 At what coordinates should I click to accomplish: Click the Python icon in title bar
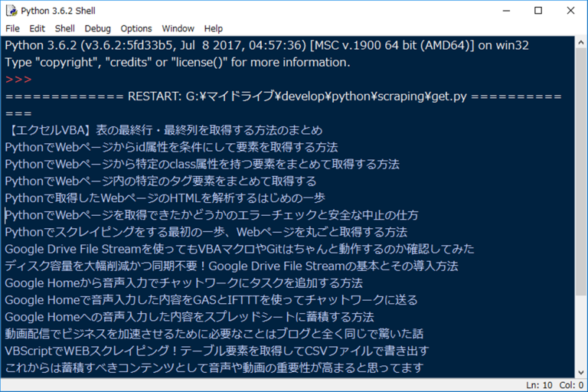[x=11, y=11]
